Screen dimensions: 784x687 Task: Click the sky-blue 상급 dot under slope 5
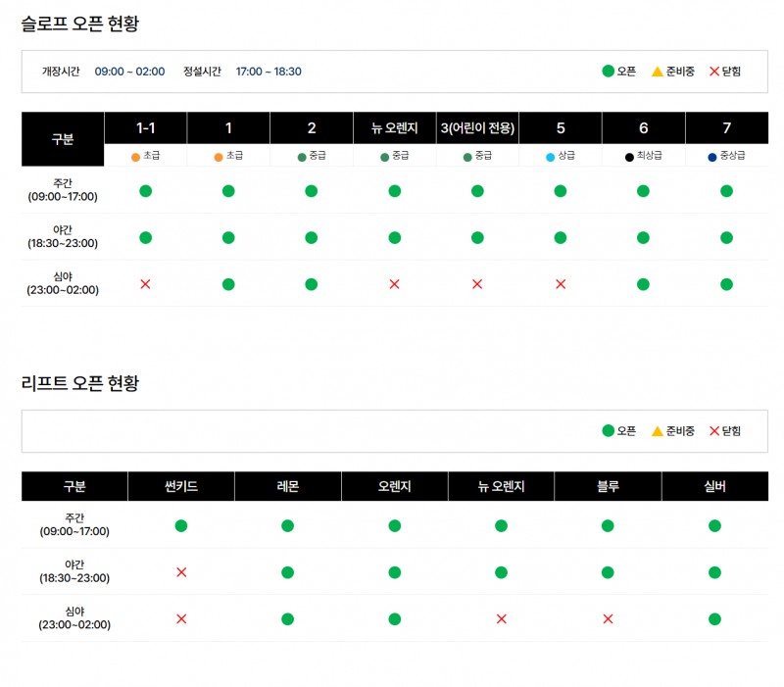coord(551,157)
